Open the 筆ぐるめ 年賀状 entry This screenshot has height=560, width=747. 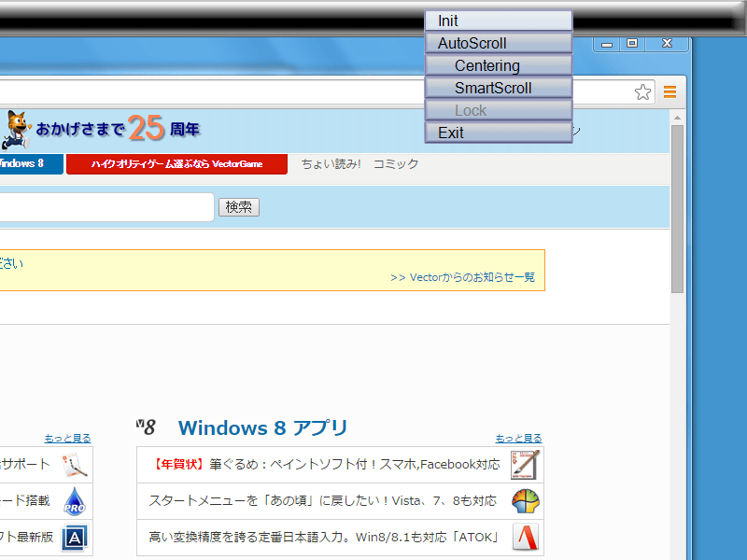(x=340, y=465)
